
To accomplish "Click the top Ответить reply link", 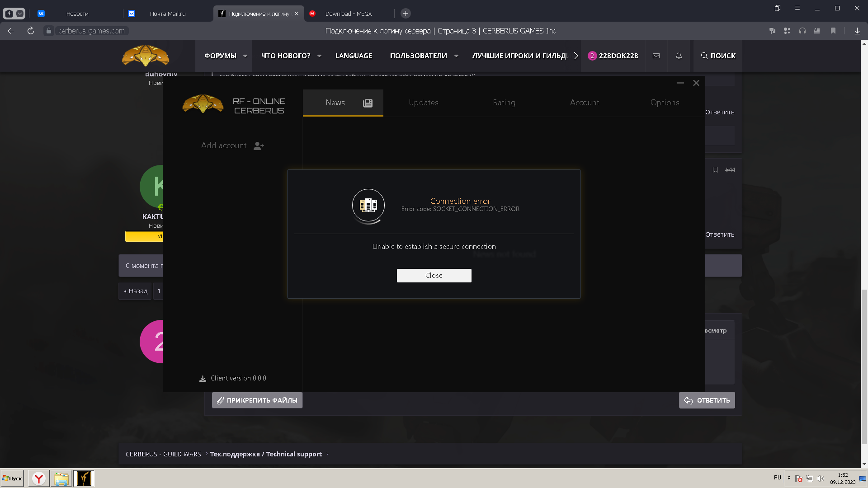I will [x=720, y=112].
